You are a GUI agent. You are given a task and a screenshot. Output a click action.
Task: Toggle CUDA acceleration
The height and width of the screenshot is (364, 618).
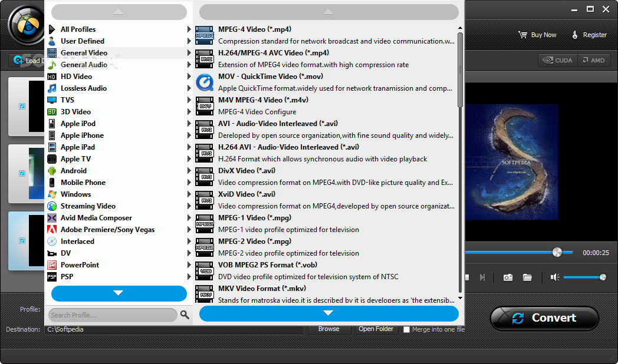[x=558, y=60]
